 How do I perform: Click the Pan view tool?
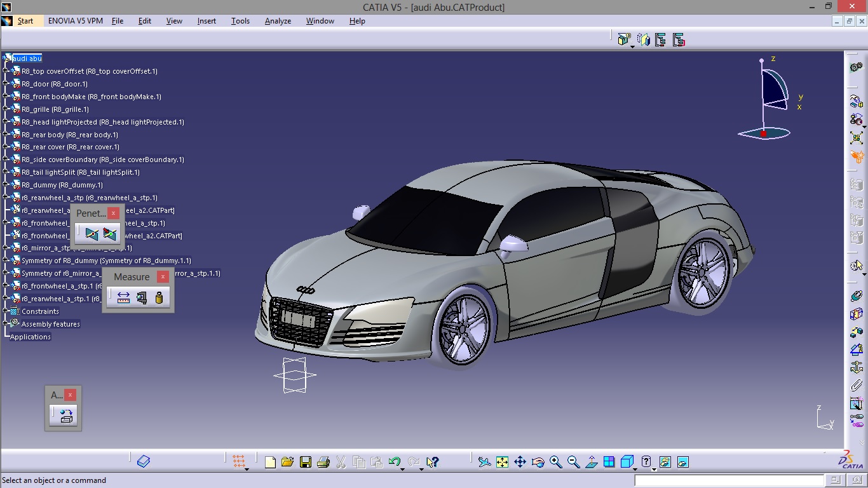520,462
